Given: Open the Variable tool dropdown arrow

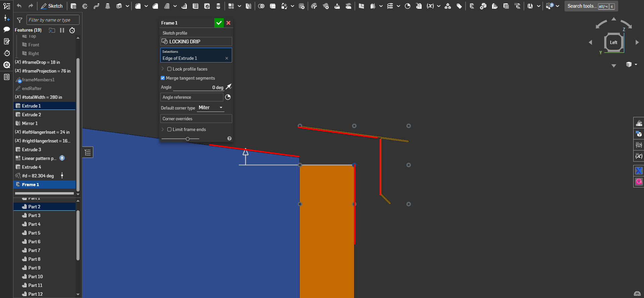Looking at the screenshot, I should [x=439, y=6].
